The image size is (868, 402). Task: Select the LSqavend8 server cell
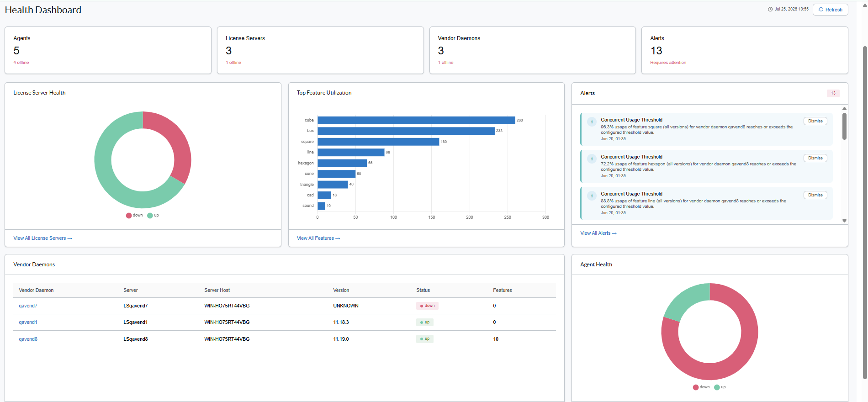point(136,339)
